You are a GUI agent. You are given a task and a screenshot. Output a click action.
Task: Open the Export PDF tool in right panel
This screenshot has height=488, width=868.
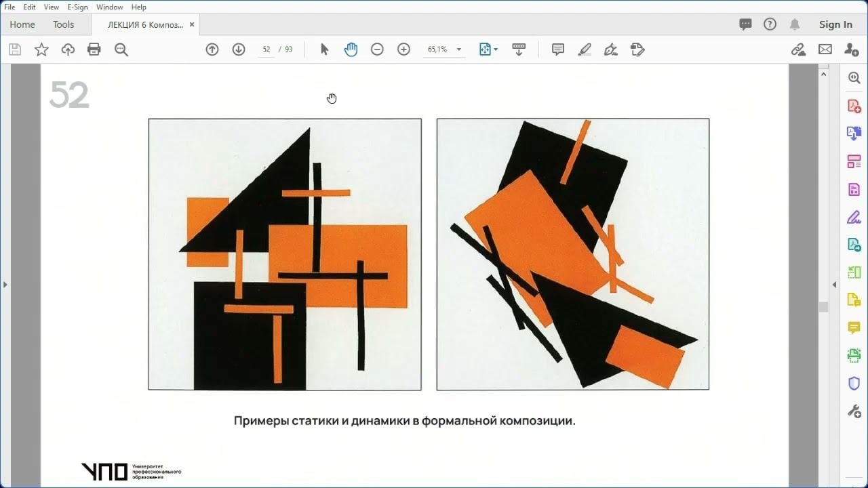pyautogui.click(x=854, y=134)
